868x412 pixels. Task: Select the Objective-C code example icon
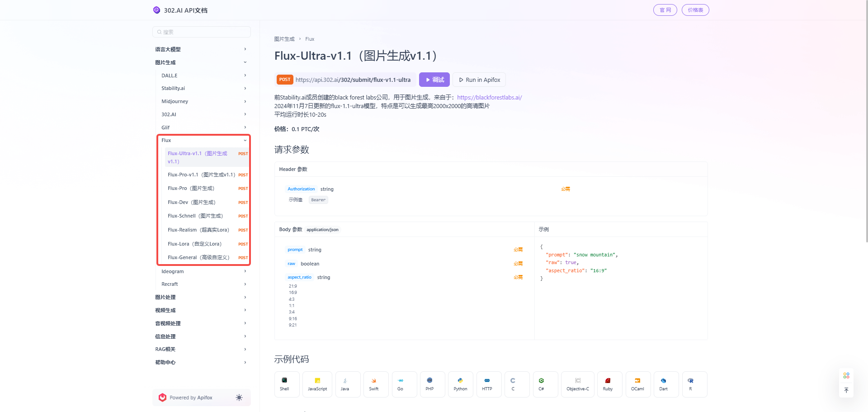pyautogui.click(x=578, y=380)
